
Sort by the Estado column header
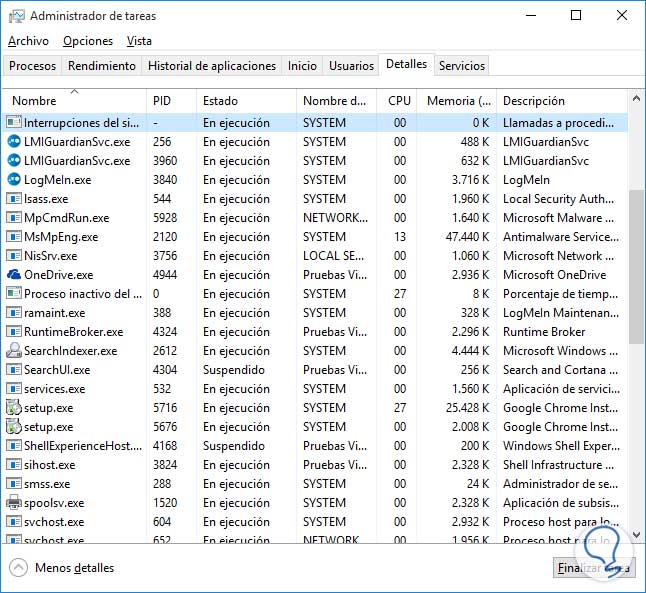(246, 101)
